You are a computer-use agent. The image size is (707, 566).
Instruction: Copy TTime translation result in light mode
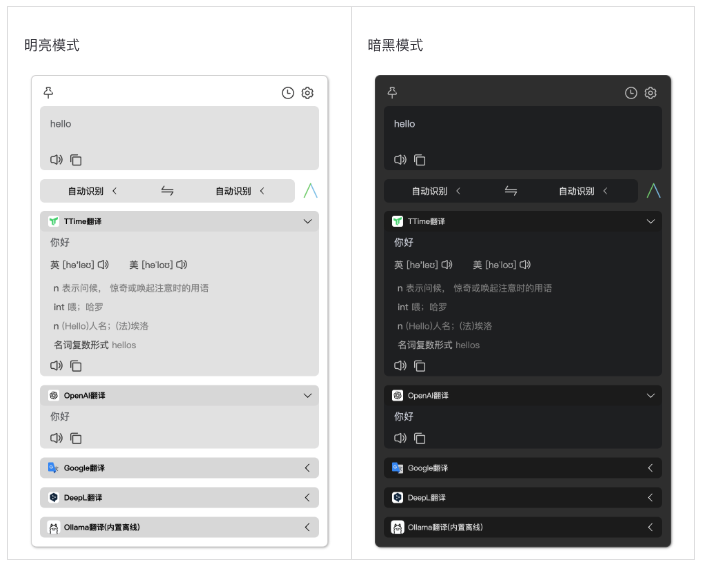pos(76,366)
